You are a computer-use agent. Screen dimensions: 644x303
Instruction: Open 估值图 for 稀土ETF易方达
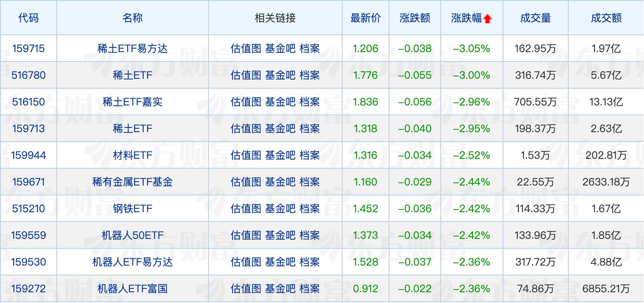click(246, 49)
